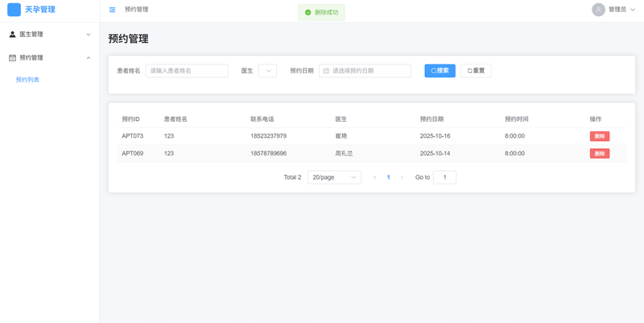Open the 医生 filter dropdown
The width and height of the screenshot is (644, 323).
pos(267,71)
